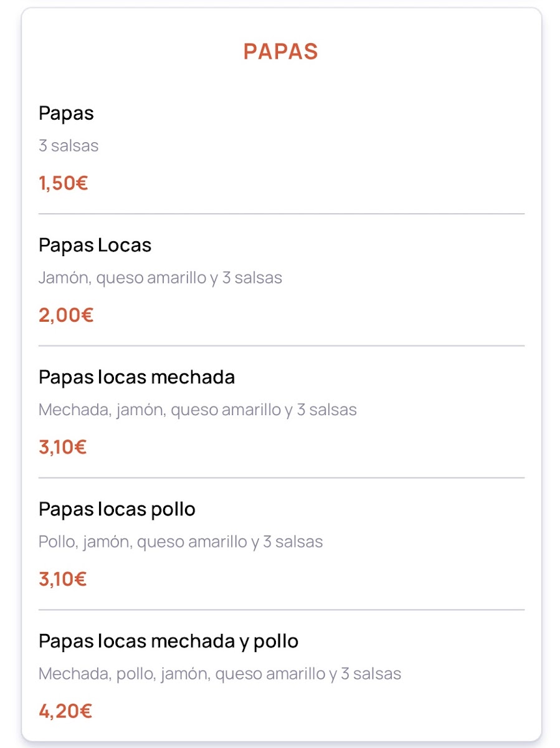Click the divider line below the 2,00€ price
Image resolution: width=560 pixels, height=748 pixels.
282,346
